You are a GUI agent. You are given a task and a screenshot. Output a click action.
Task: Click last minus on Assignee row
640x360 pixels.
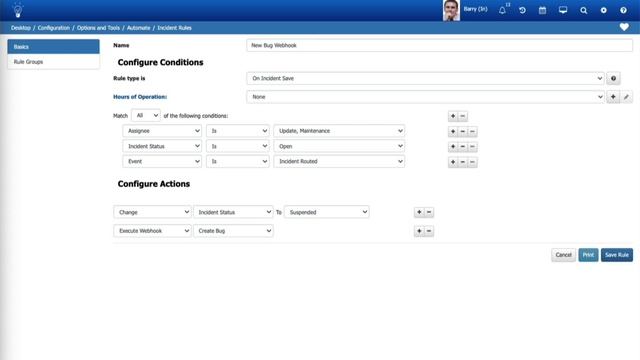pos(472,131)
